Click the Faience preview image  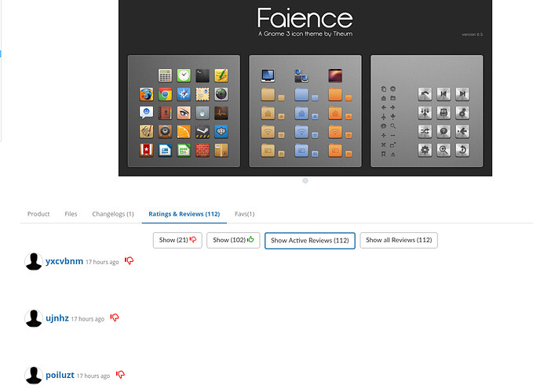coord(305,88)
